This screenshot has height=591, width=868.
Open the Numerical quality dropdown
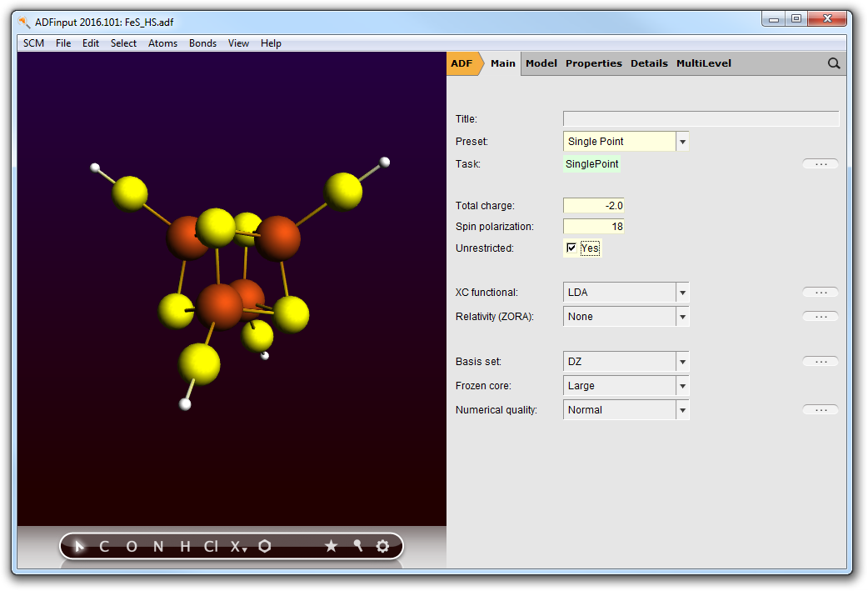point(682,410)
